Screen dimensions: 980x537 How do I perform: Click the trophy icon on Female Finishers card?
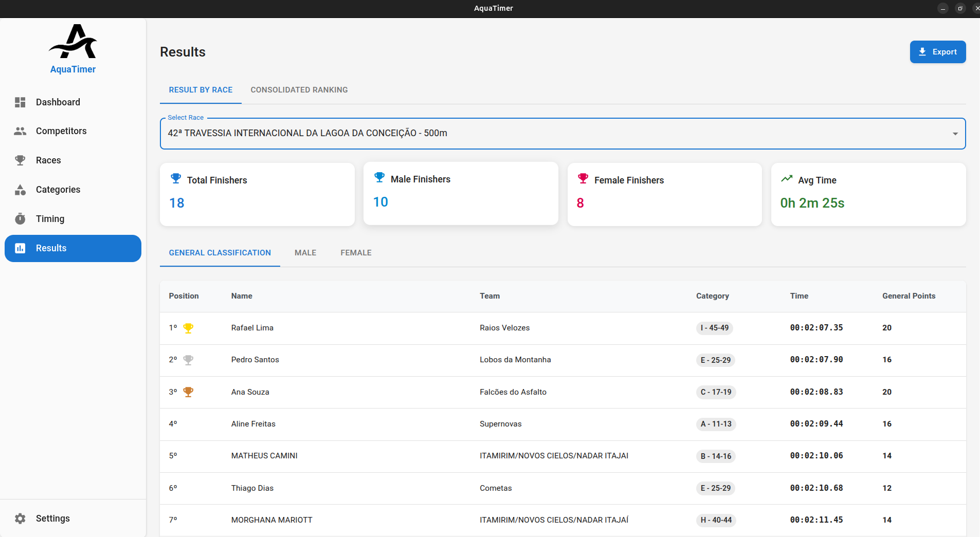pos(583,178)
